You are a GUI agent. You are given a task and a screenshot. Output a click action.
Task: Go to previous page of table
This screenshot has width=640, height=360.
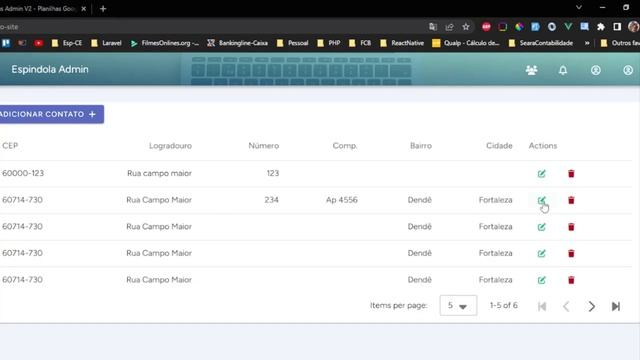click(566, 306)
